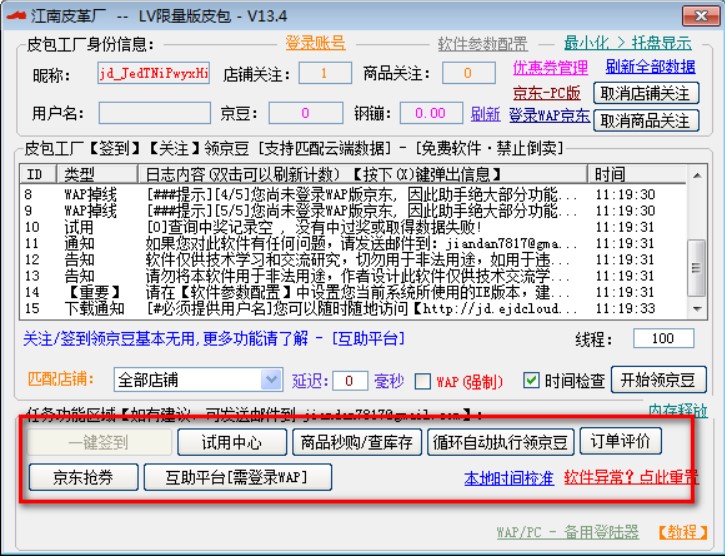Select log row 12 告知

pyautogui.click(x=353, y=259)
